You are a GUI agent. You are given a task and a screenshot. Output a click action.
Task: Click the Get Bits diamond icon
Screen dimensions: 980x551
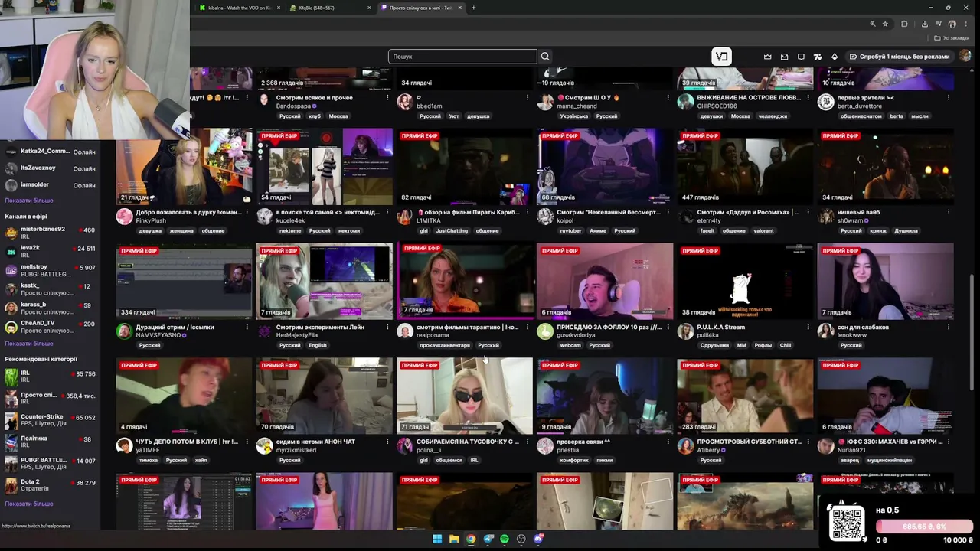pos(835,57)
